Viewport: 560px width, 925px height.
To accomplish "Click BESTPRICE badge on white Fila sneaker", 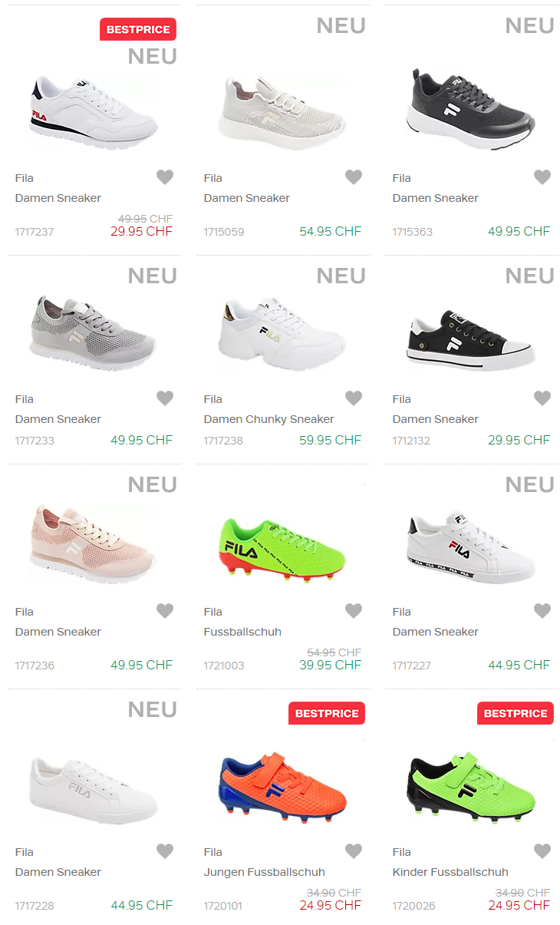I will tap(138, 30).
